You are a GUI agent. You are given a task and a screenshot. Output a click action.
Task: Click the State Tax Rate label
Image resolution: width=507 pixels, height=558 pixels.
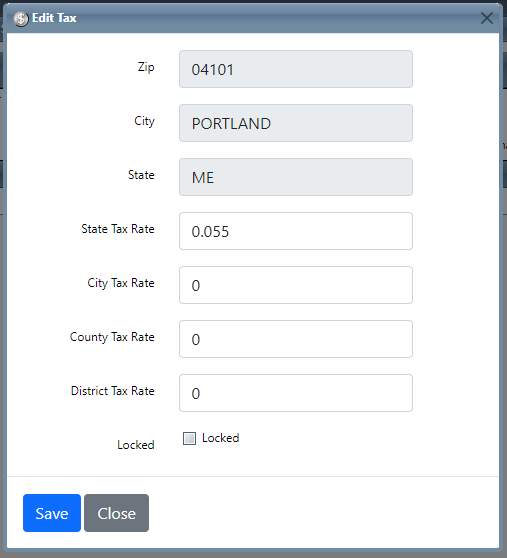click(x=118, y=229)
